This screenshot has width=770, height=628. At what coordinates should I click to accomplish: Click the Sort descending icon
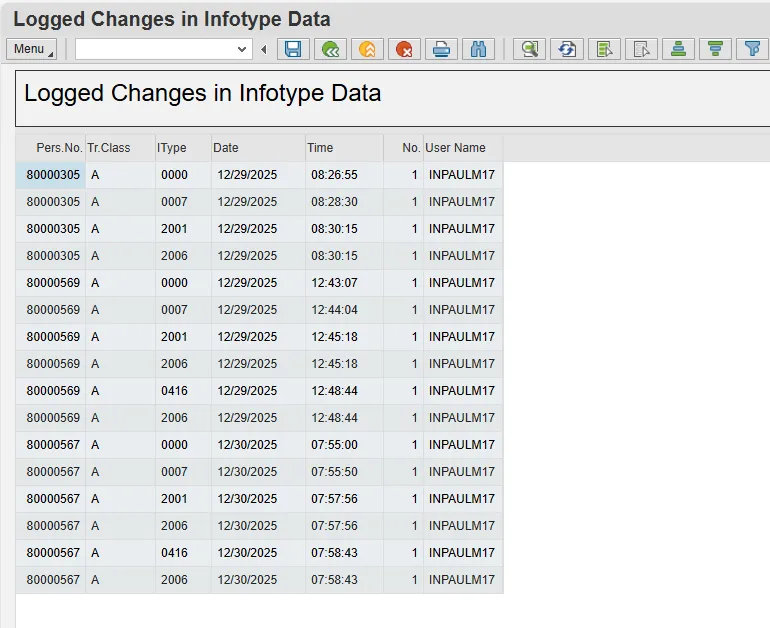click(715, 49)
